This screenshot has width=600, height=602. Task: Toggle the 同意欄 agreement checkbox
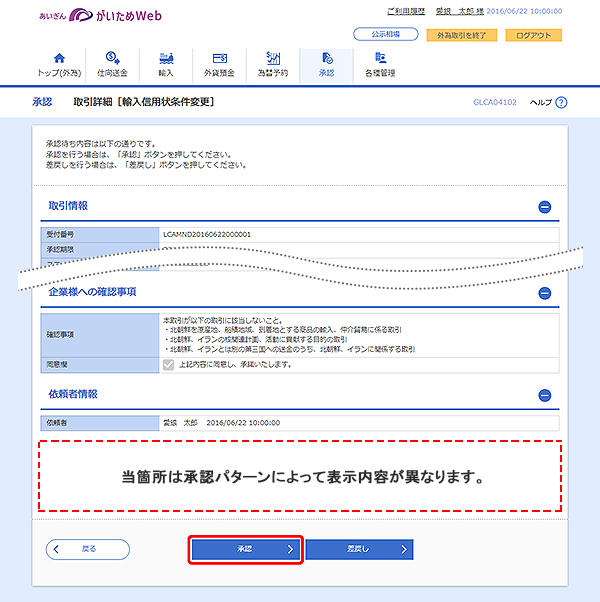[x=169, y=365]
